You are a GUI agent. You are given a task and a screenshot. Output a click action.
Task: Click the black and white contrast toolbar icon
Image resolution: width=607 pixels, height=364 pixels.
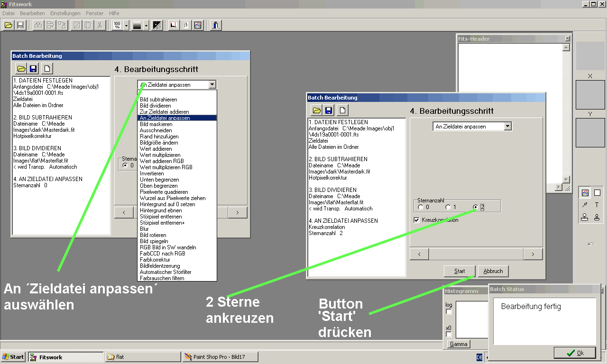157,25
